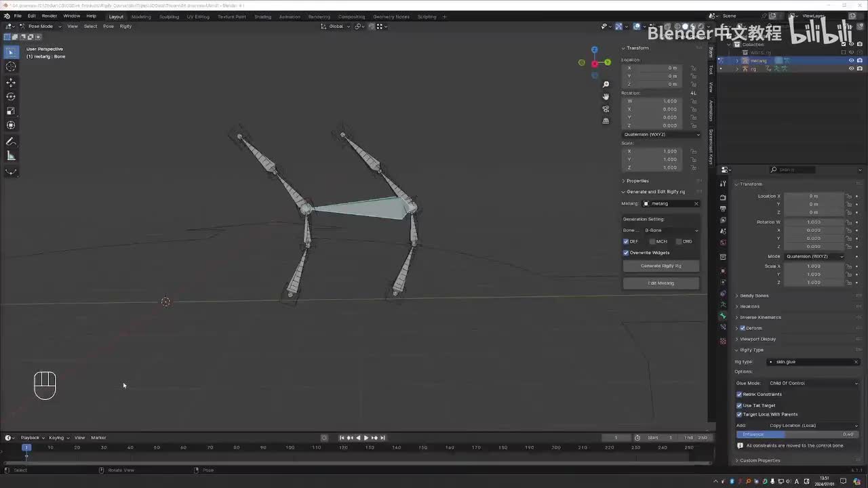Open the Output properties tab
This screenshot has width=868, height=488.
[723, 209]
